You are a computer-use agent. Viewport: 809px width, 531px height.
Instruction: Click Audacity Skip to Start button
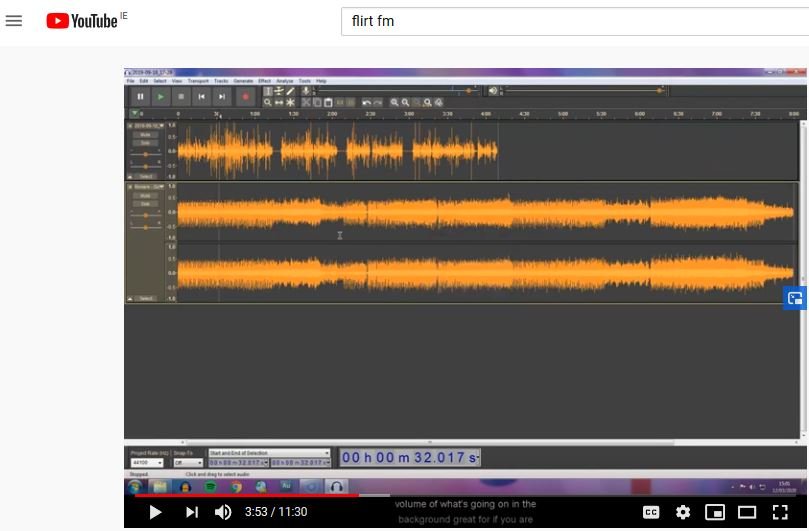click(202, 96)
